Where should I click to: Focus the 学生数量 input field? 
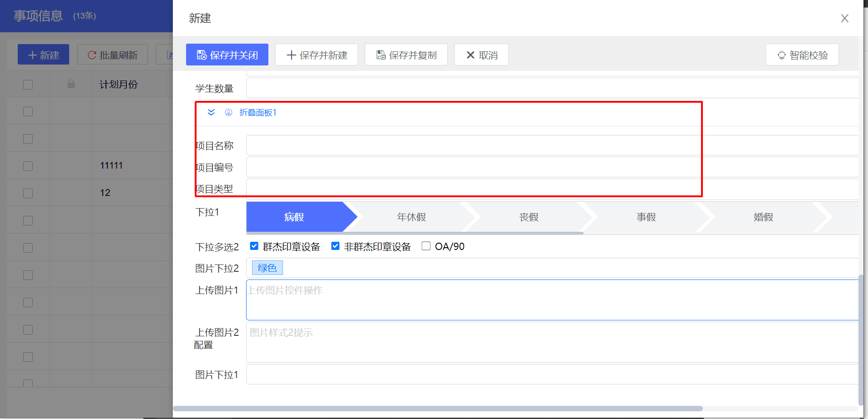pos(552,88)
